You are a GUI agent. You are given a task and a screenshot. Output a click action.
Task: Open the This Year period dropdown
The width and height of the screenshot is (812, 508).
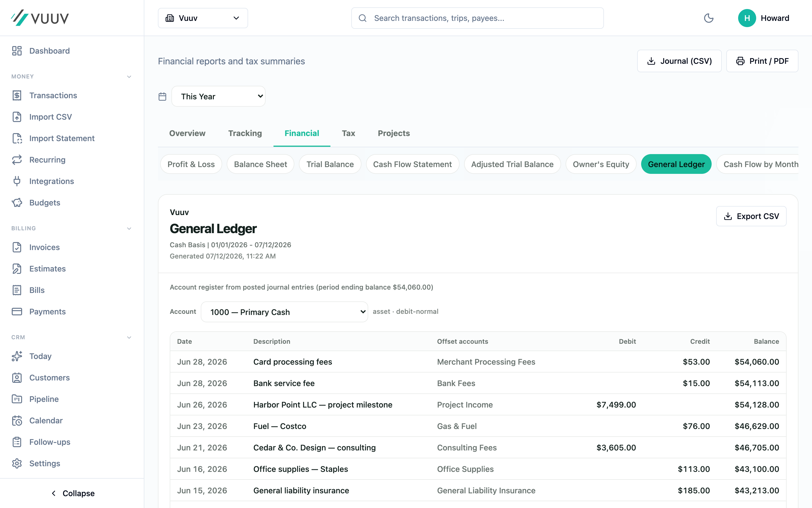(219, 97)
